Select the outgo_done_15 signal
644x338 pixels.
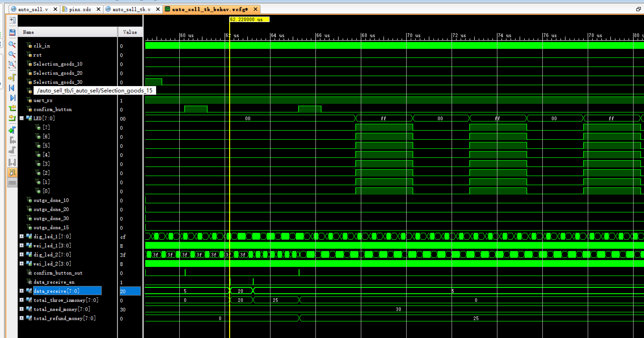(51, 227)
